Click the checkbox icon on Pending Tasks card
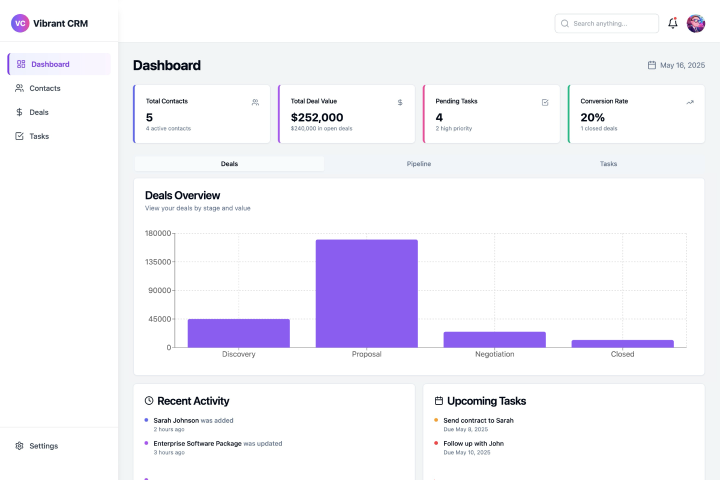 pyautogui.click(x=545, y=102)
